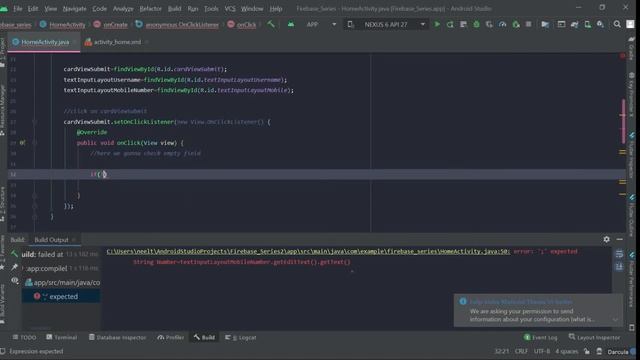Click the UTF-8 encoding status entry
The height and width of the screenshot is (360, 640).
coord(542,351)
